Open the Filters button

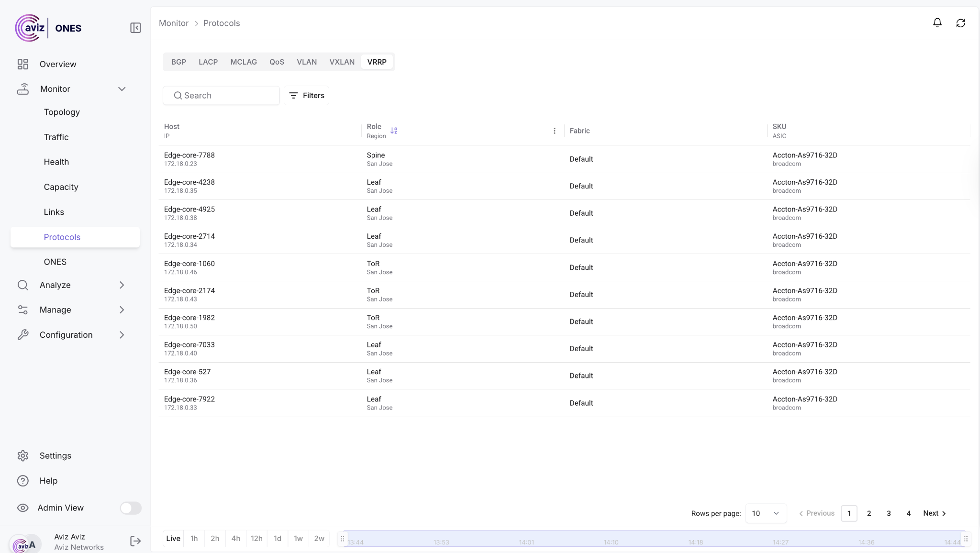pyautogui.click(x=306, y=96)
